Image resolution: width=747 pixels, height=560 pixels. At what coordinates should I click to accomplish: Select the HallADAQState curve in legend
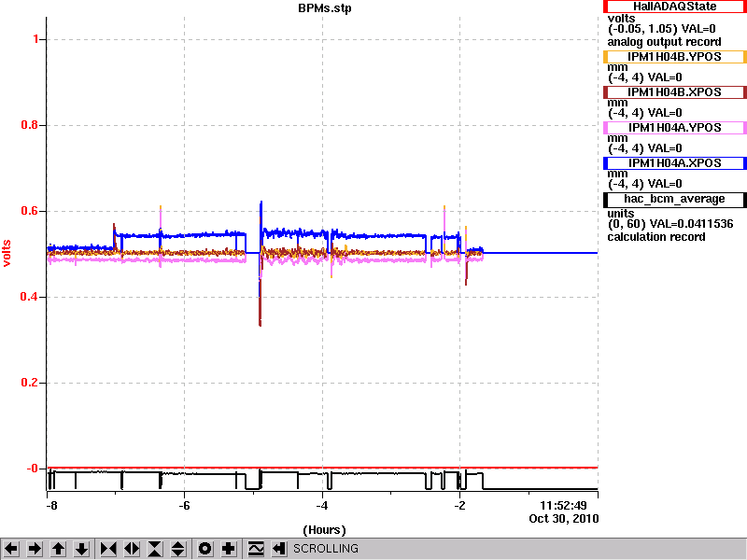click(674, 7)
